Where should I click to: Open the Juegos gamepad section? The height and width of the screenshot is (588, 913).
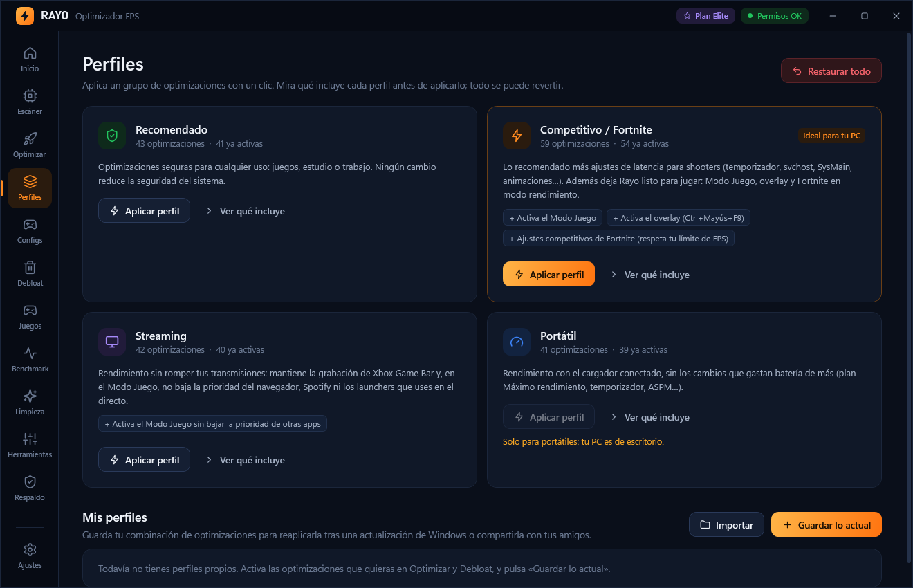(x=30, y=317)
